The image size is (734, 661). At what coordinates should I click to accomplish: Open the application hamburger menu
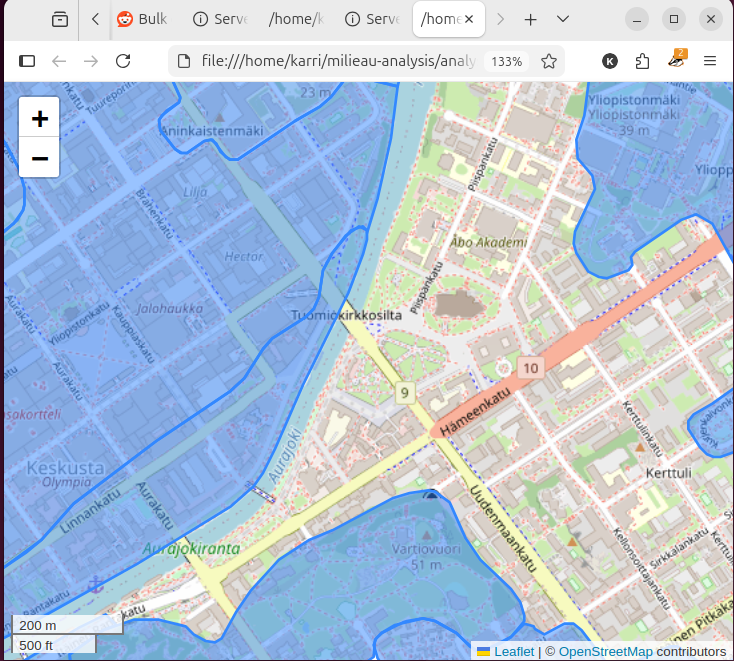(x=710, y=61)
